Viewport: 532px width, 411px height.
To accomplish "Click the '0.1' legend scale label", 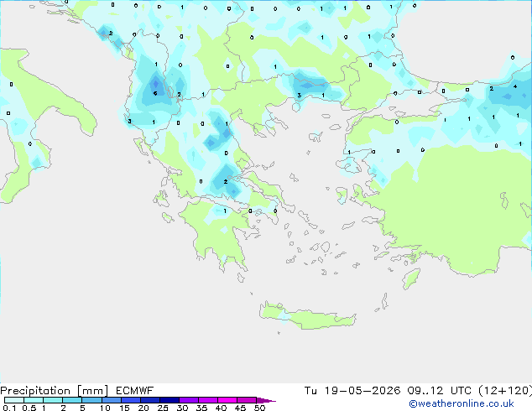I will (9, 408).
